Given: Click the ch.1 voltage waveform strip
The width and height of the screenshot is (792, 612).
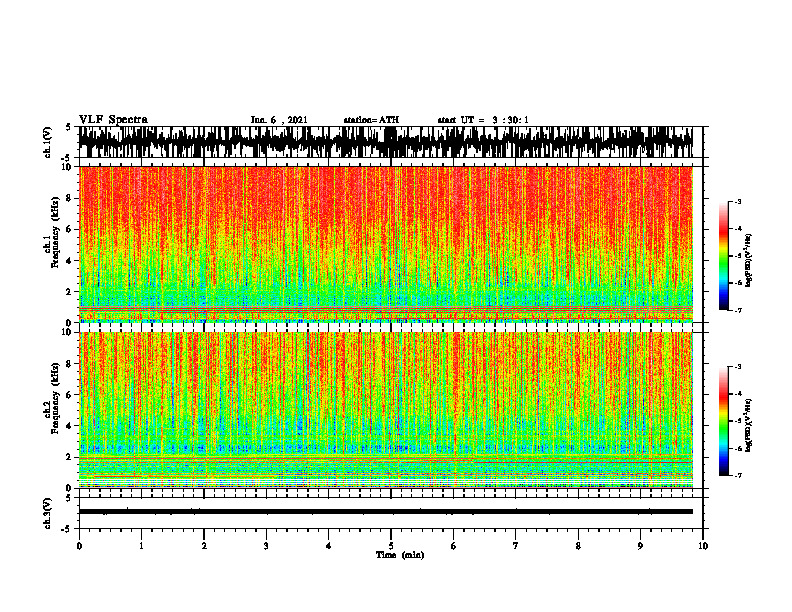Looking at the screenshot, I should (x=386, y=142).
